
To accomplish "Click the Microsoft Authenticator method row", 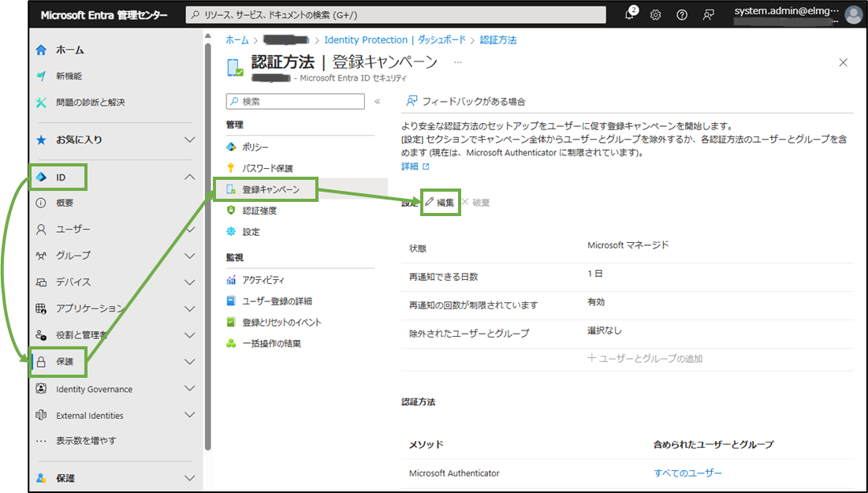I will 628,473.
